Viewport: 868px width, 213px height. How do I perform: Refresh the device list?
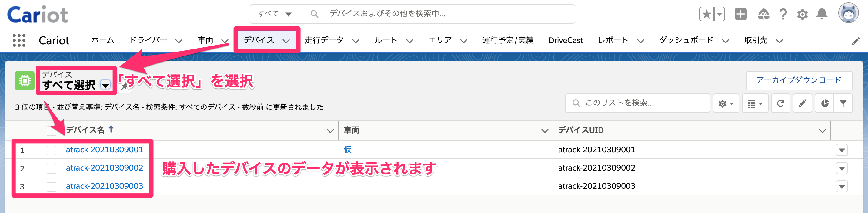click(781, 103)
